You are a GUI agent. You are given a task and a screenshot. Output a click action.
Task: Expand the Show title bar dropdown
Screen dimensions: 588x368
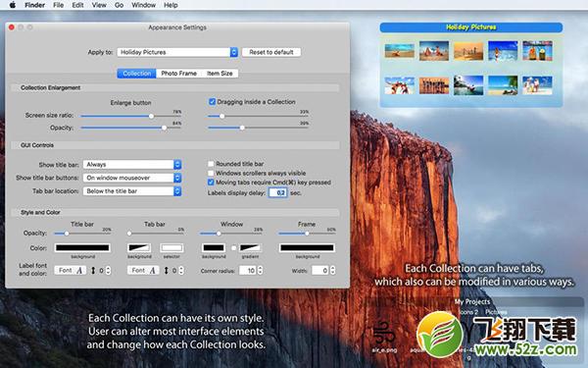132,165
